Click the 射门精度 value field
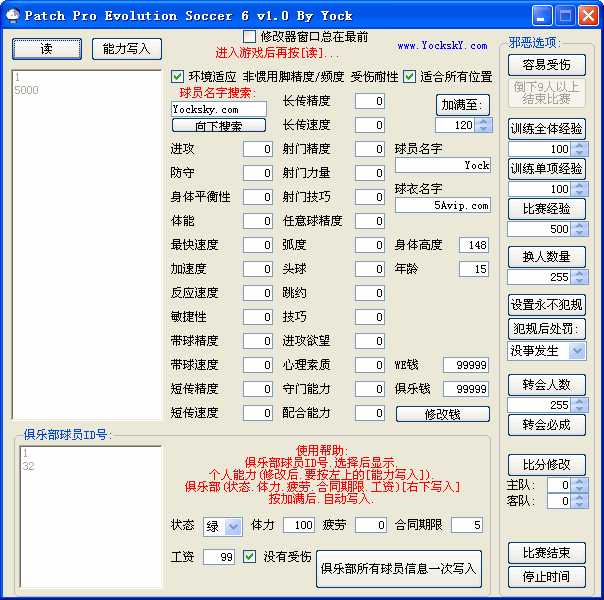 (x=370, y=149)
